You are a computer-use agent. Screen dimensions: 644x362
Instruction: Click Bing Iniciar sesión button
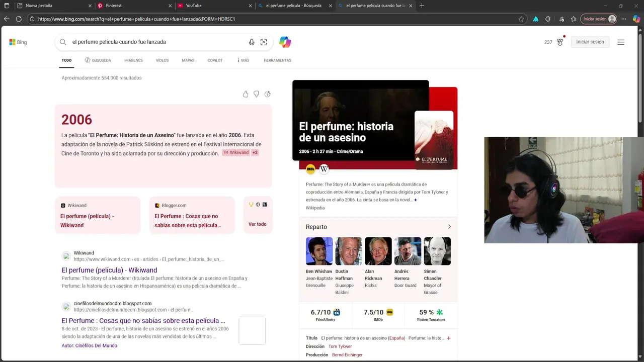590,42
